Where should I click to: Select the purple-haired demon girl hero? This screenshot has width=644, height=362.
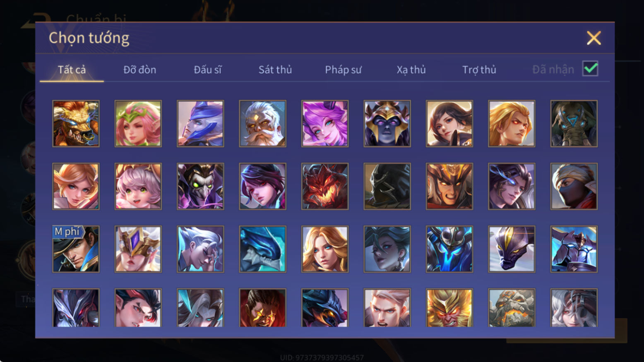point(325,123)
